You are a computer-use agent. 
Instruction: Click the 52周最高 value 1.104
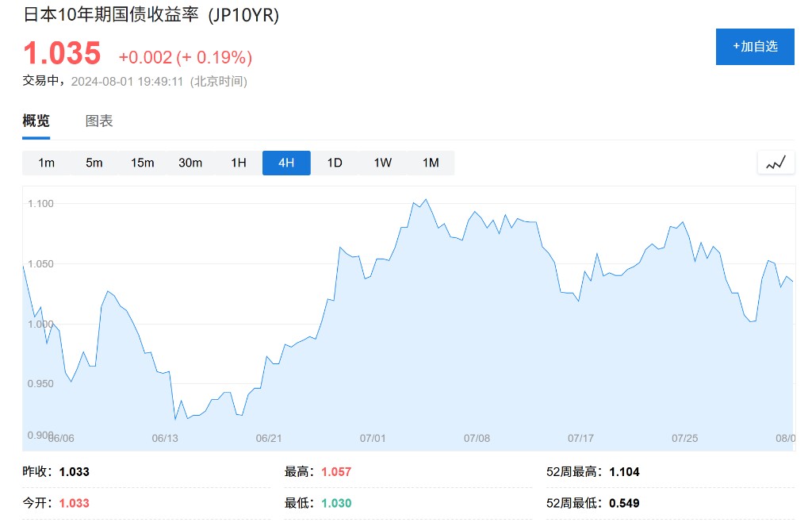coord(624,472)
